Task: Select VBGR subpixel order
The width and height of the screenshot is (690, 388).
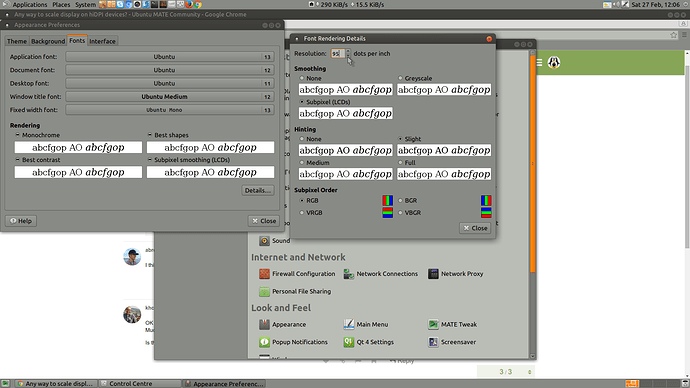Action: coord(400,212)
